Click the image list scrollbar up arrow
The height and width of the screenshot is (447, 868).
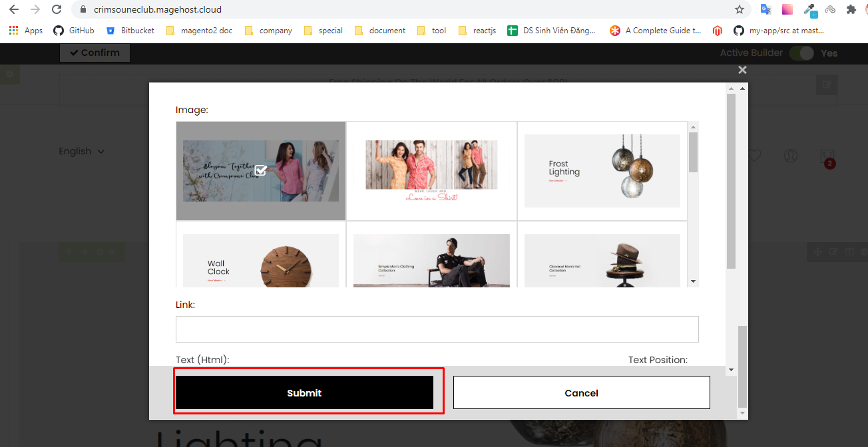[x=693, y=127]
